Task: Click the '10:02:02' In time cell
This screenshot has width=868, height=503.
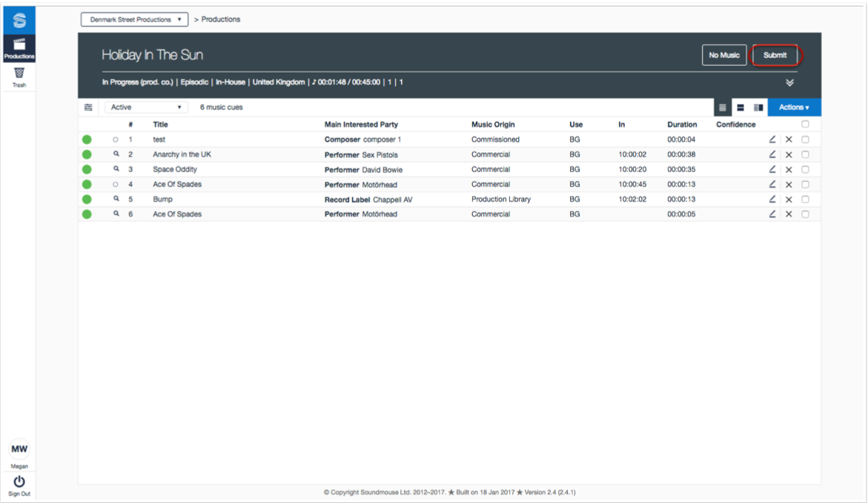Action: (x=632, y=200)
